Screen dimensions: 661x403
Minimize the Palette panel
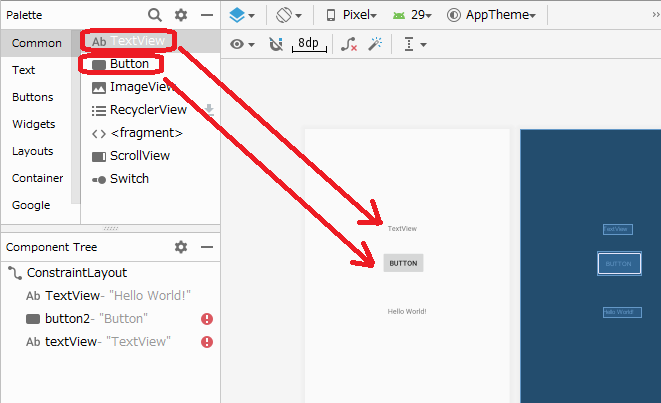pos(207,15)
